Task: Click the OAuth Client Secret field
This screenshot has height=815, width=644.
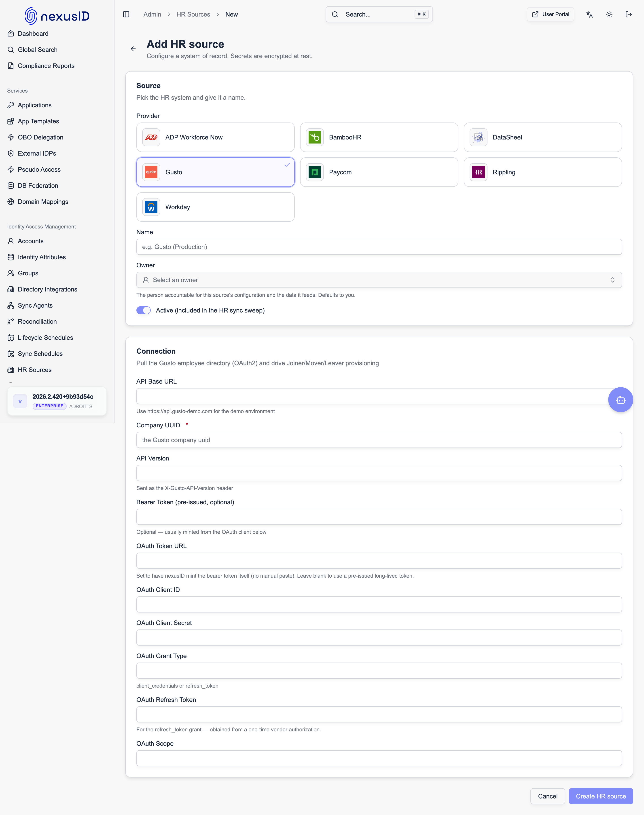Action: [x=379, y=638]
